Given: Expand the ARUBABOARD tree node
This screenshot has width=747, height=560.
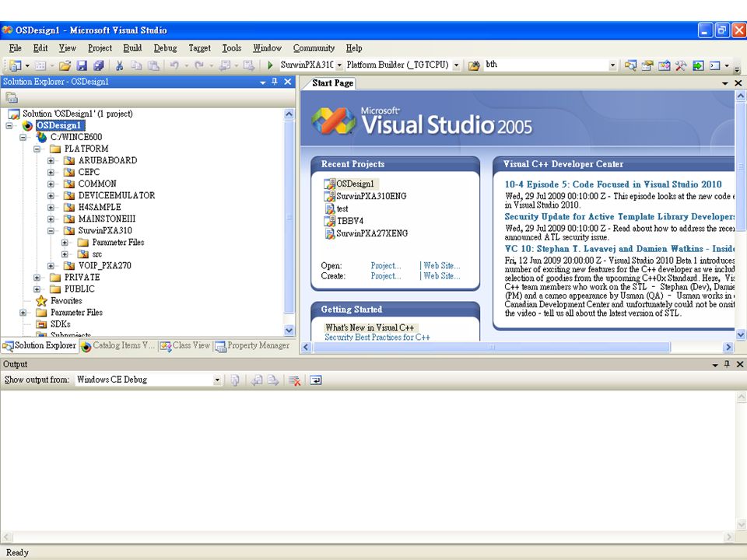Looking at the screenshot, I should pyautogui.click(x=51, y=160).
